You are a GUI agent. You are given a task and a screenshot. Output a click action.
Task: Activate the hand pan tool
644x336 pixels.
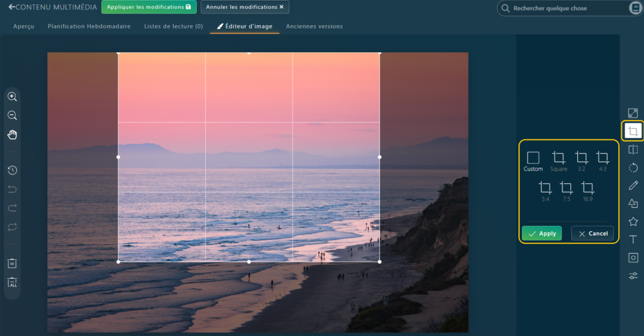[12, 134]
